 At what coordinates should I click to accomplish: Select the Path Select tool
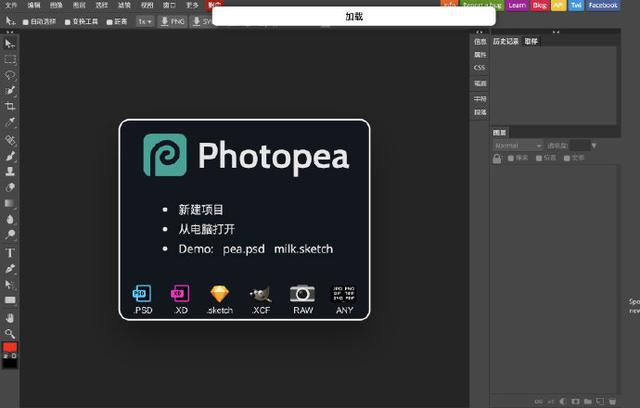pyautogui.click(x=10, y=284)
